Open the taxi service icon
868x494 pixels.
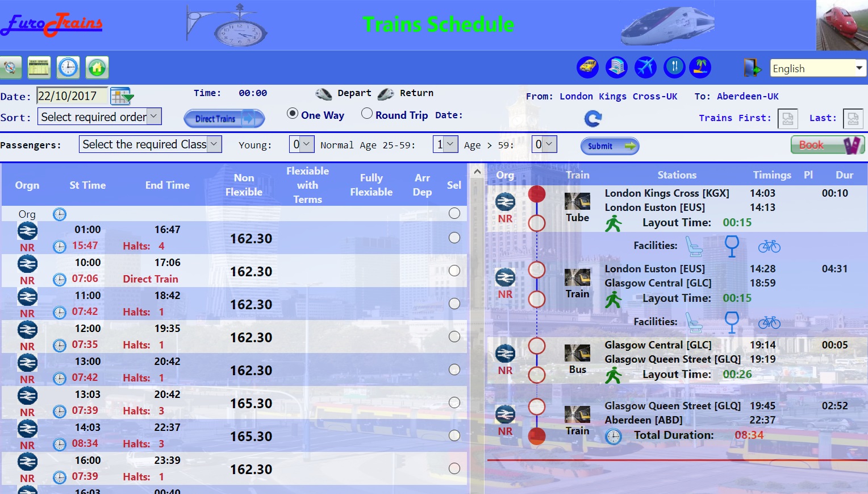588,67
